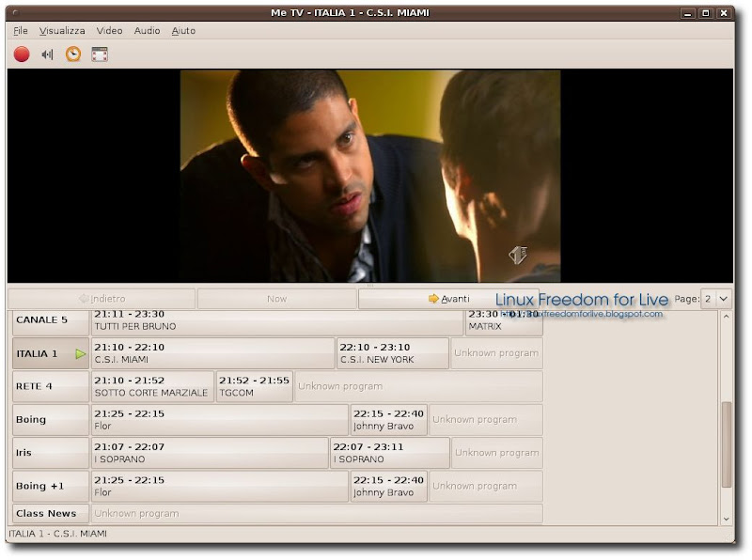The image size is (752, 560).
Task: Click the Indietro back button
Action: click(x=102, y=299)
